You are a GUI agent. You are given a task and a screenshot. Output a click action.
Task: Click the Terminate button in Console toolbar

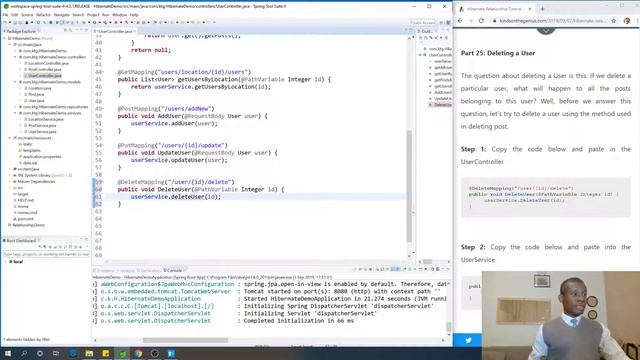pyautogui.click(x=370, y=269)
